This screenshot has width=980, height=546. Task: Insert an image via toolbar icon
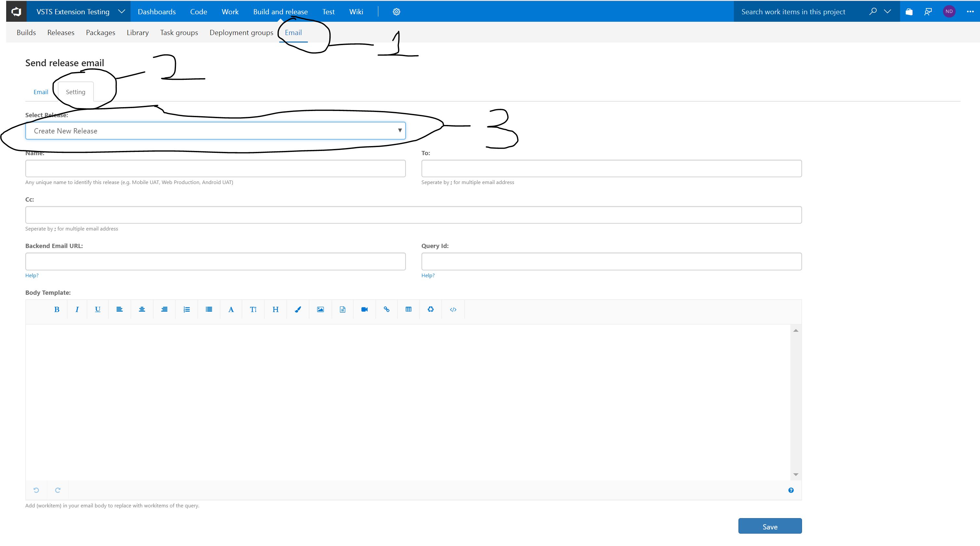click(320, 309)
